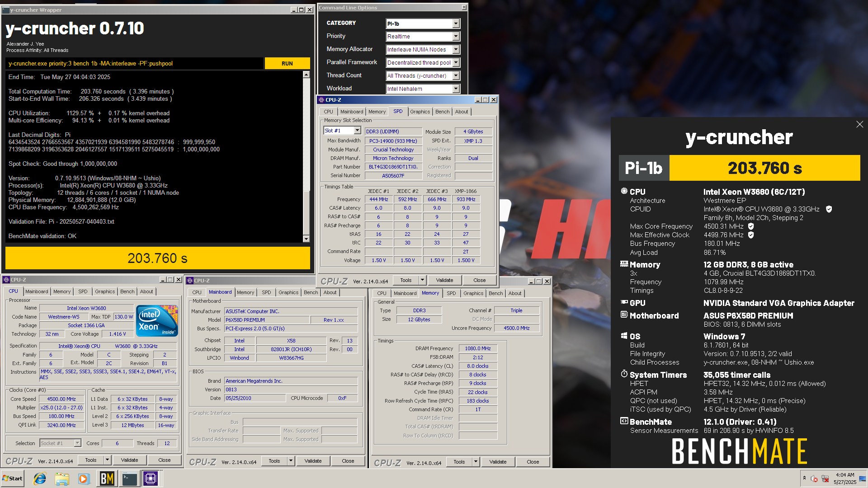Click the y-cruncher command line field
The image size is (868, 488).
134,63
